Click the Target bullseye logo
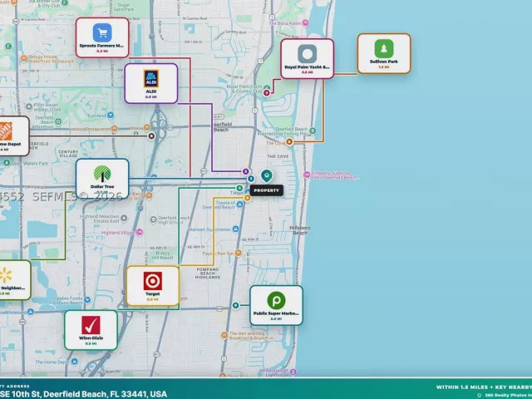The height and width of the screenshot is (399, 532). point(153,281)
